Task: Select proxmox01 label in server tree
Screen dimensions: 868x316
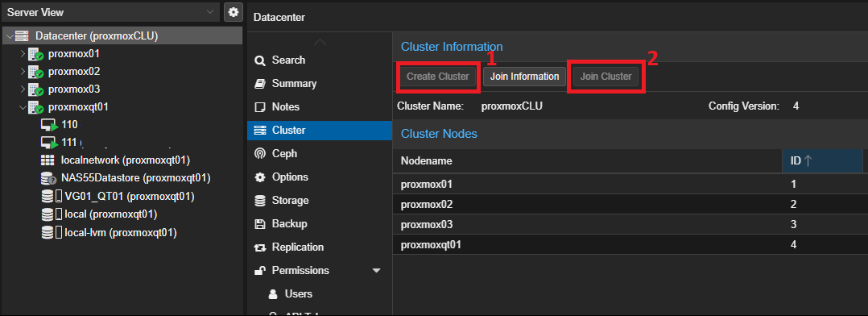Action: pyautogui.click(x=73, y=54)
